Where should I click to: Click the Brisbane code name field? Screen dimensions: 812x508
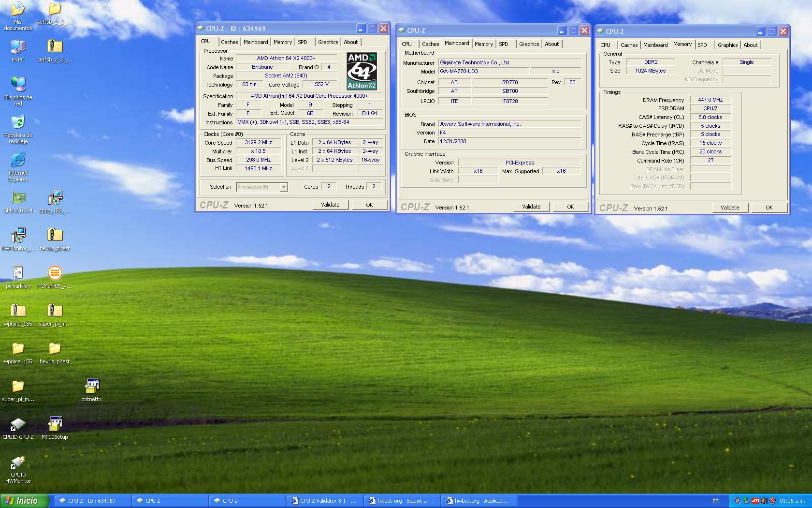point(262,67)
